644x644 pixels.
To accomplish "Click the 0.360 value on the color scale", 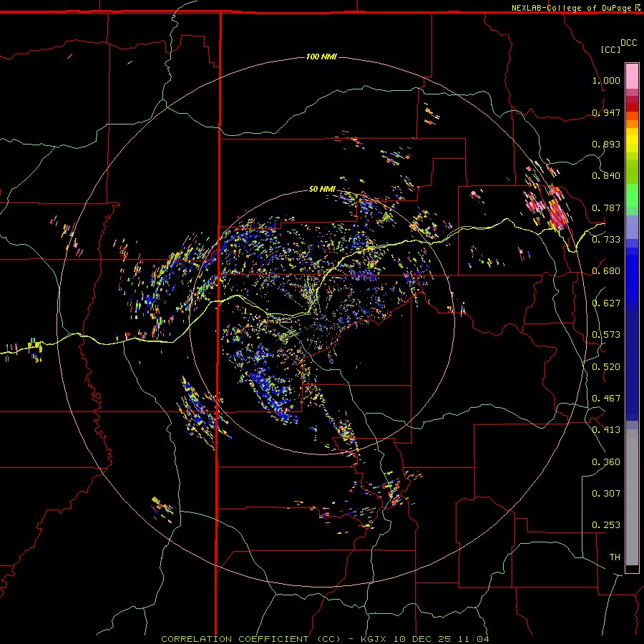I will coord(606,462).
